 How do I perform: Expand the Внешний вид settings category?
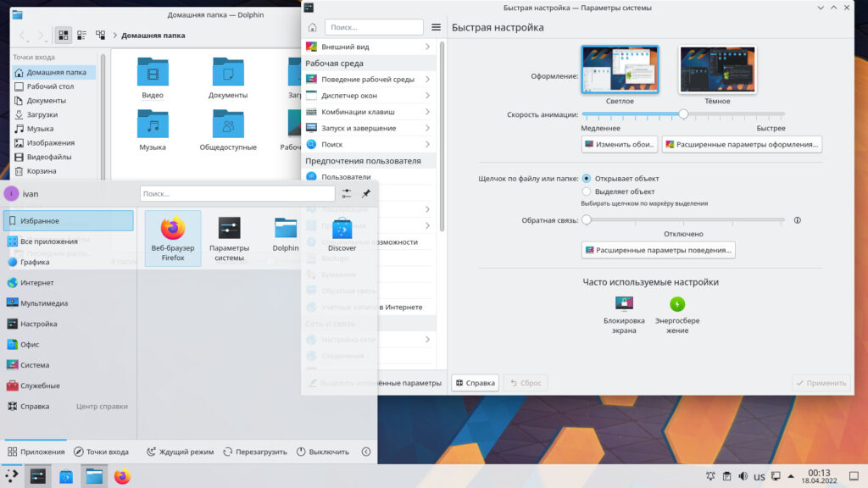tap(370, 47)
